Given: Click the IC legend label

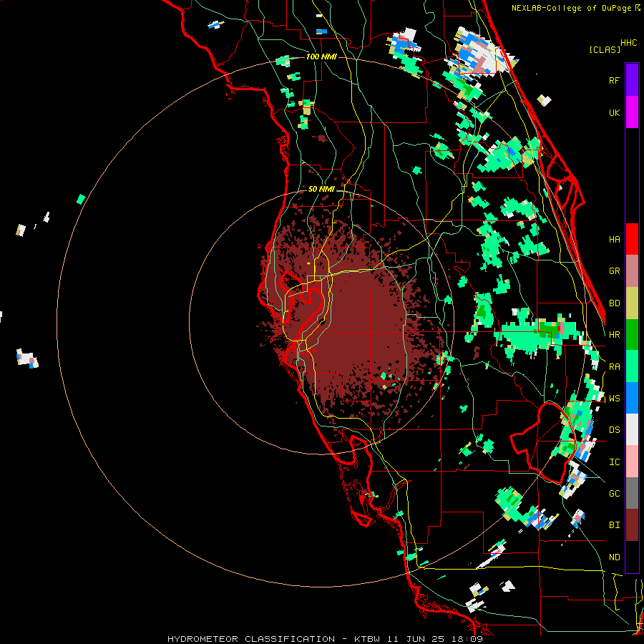Looking at the screenshot, I should [614, 462].
